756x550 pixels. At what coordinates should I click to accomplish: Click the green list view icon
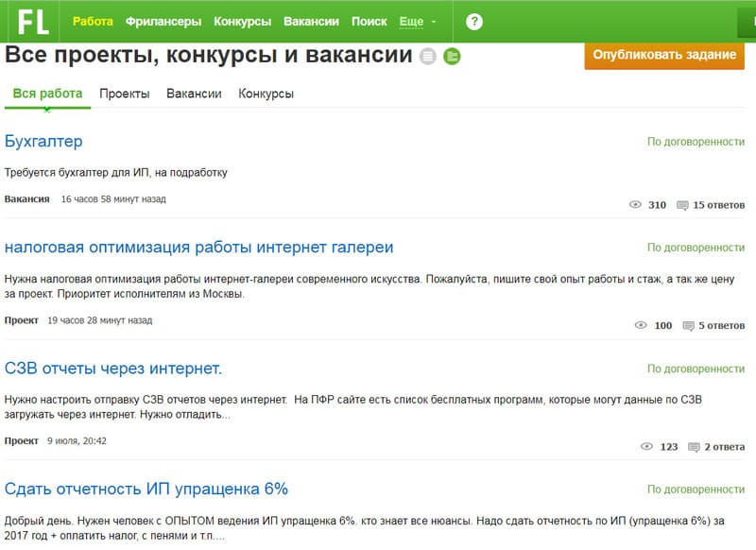click(453, 57)
